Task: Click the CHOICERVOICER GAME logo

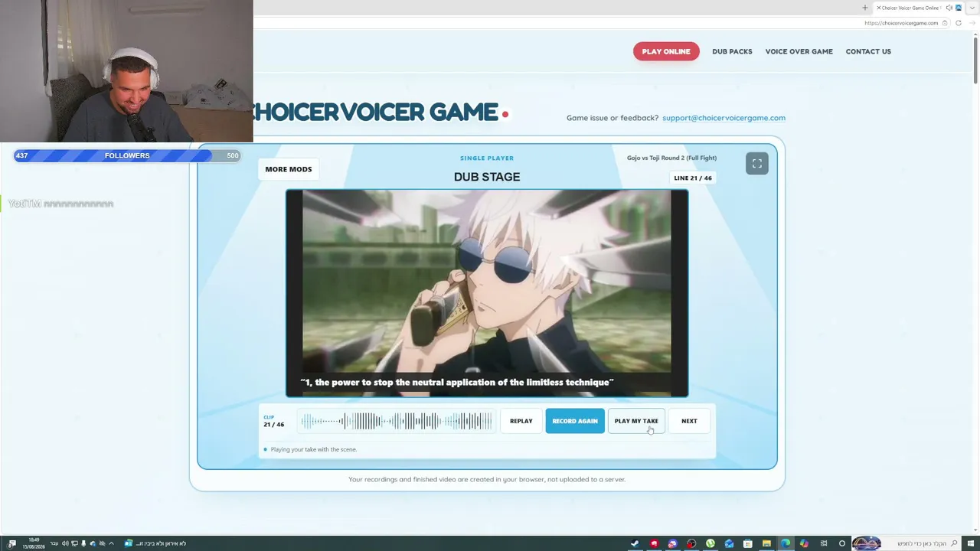Action: (x=380, y=112)
